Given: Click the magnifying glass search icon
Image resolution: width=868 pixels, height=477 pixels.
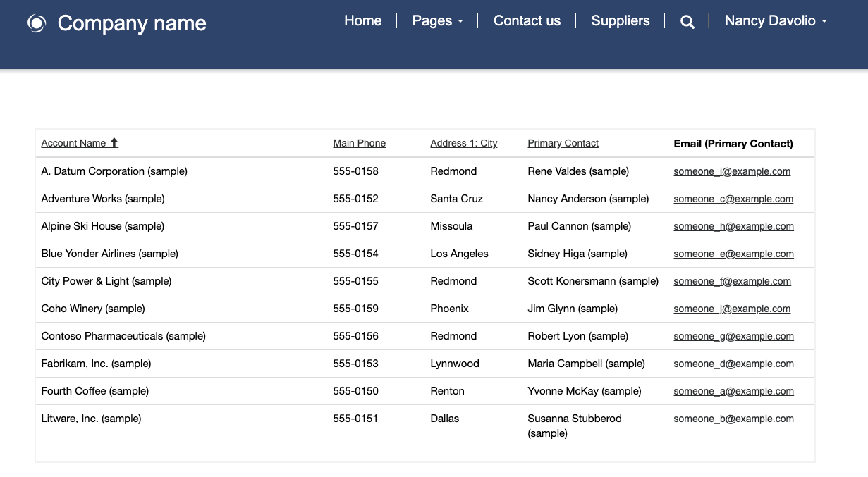Looking at the screenshot, I should coord(687,21).
